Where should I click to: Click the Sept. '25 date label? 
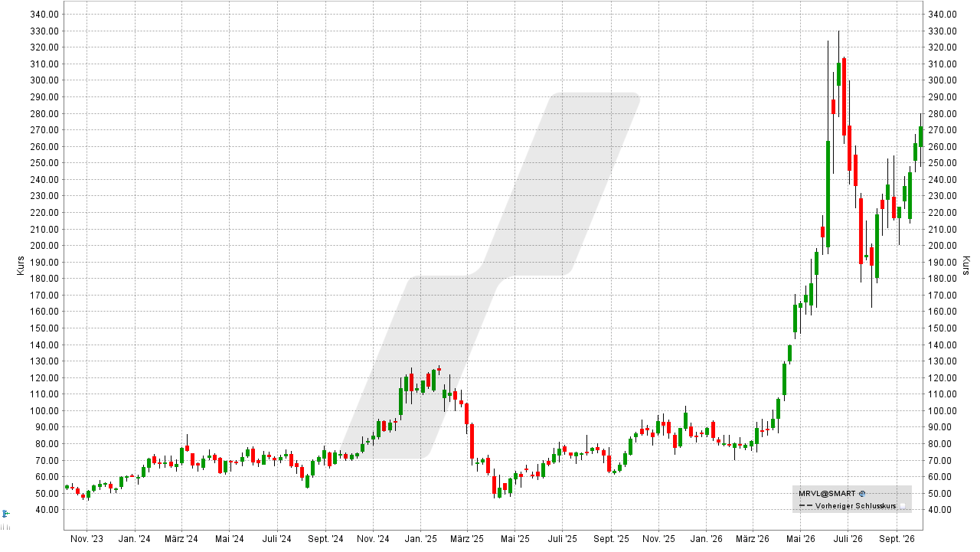click(x=611, y=539)
